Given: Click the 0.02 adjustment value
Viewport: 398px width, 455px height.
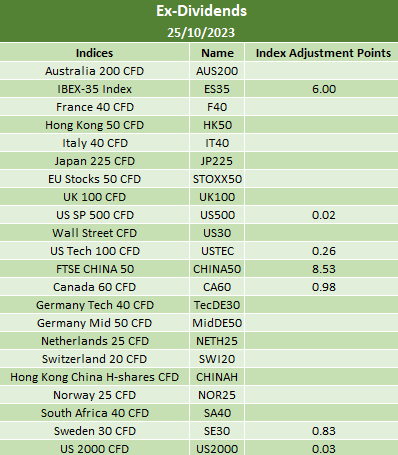Looking at the screenshot, I should pyautogui.click(x=324, y=215).
